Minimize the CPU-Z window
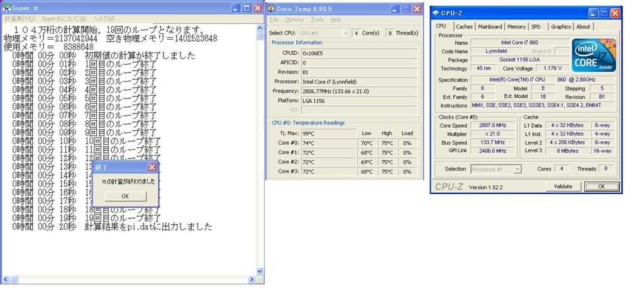Screen dimensions: 644x289 point(594,13)
